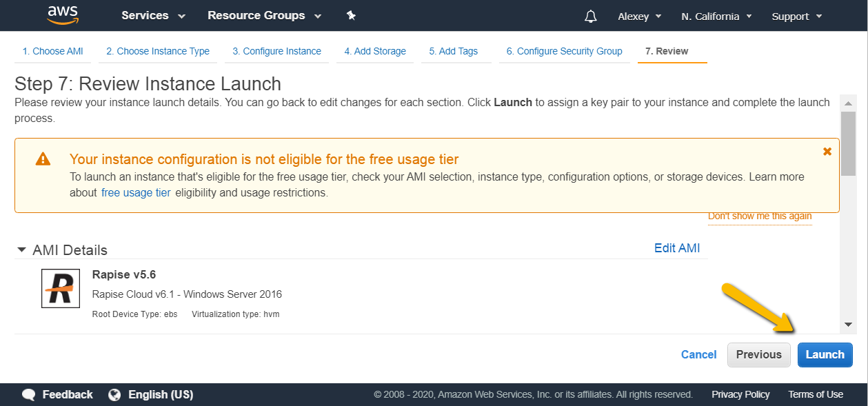
Task: Click the Root Device Type: ebs text
Action: click(135, 314)
